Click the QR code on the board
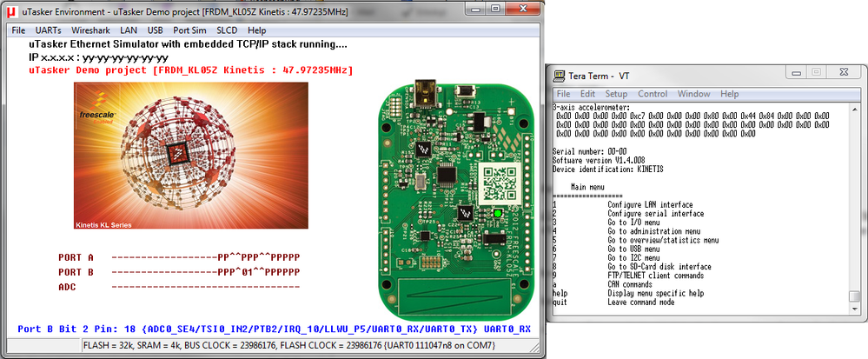Screen dimensions: 868x359 [x=499, y=183]
